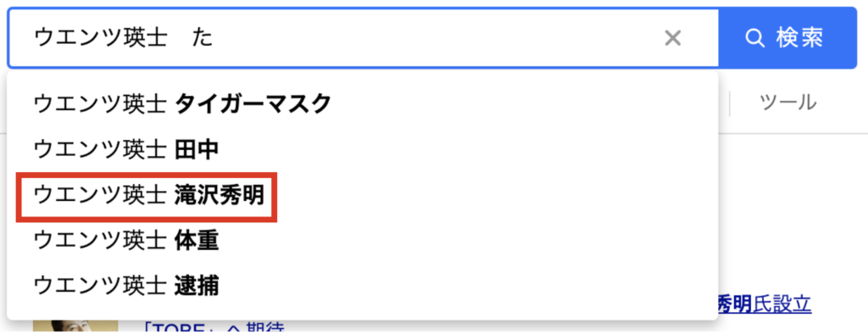Clear the search text with the X icon
The width and height of the screenshot is (868, 335).
click(x=672, y=38)
